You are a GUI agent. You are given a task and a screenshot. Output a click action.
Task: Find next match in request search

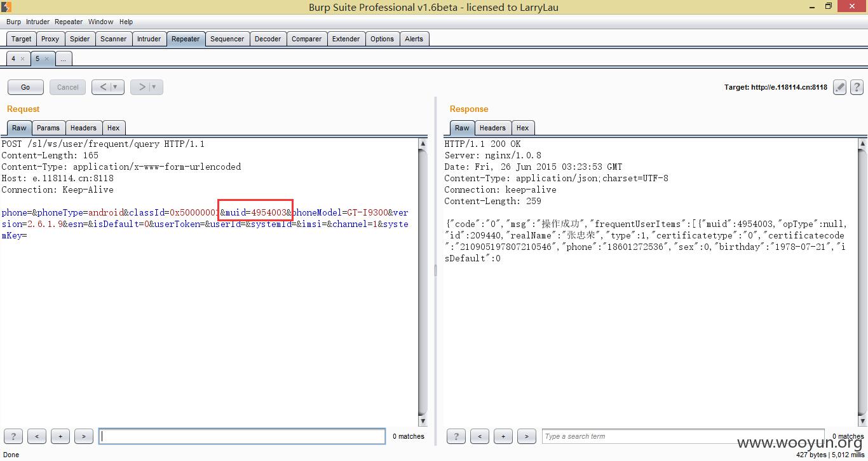click(84, 436)
